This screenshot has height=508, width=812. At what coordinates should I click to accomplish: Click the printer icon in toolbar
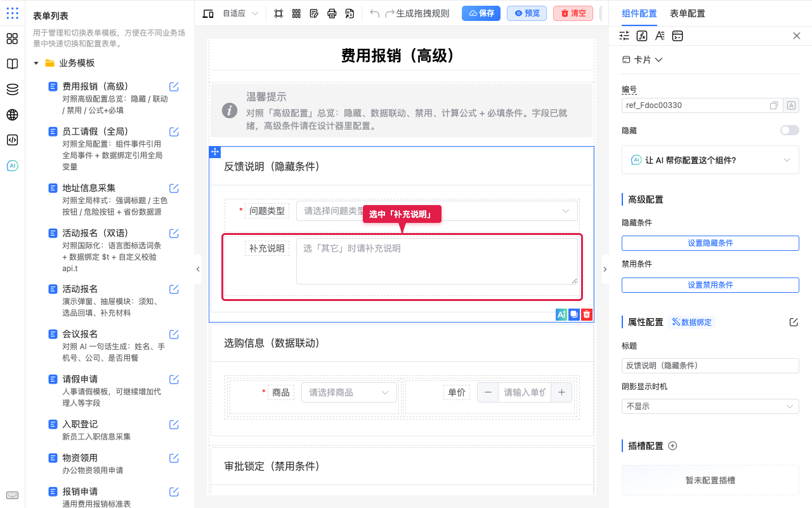(332, 13)
